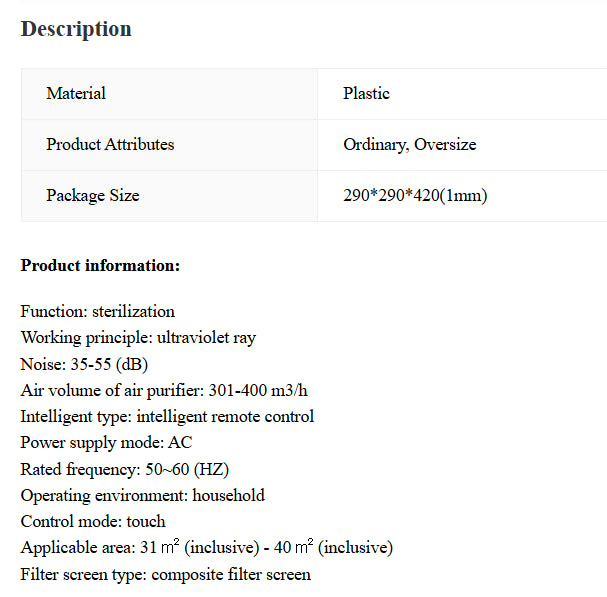Click the 'Noise: 35-55 (dB)' line

84,364
